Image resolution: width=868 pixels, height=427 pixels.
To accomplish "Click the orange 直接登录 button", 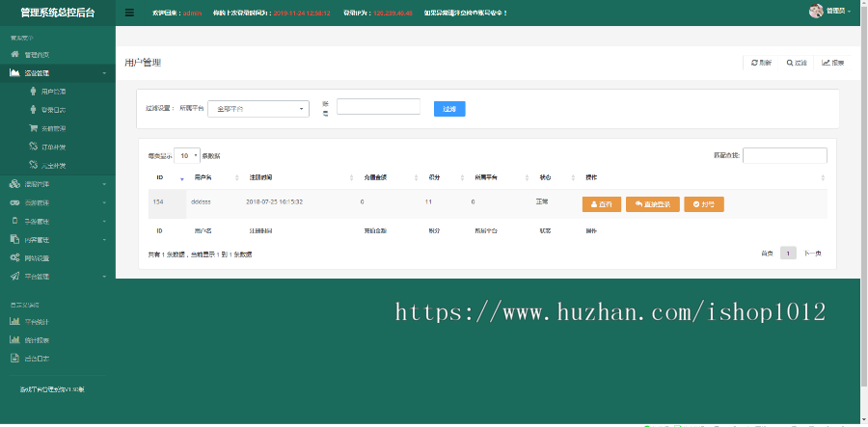I will 653,204.
